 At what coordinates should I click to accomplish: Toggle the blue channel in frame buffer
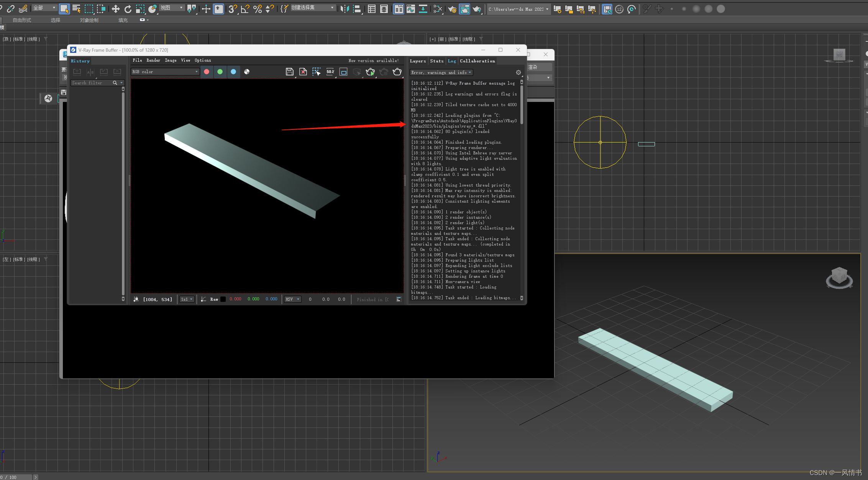pos(233,72)
